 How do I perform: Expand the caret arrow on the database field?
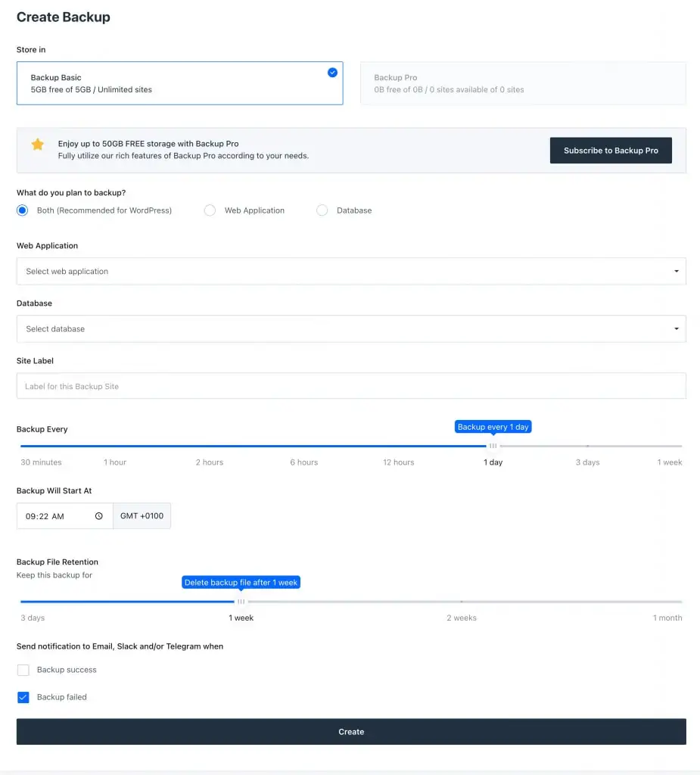pyautogui.click(x=676, y=328)
